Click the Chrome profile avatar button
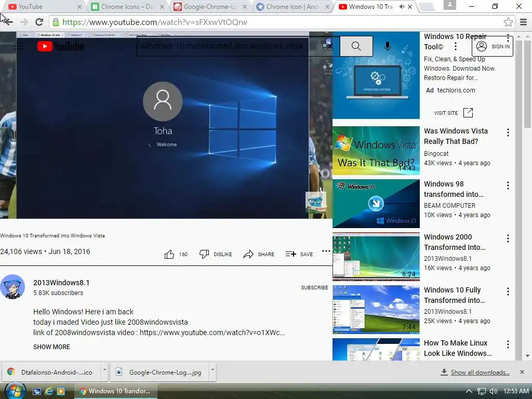Image resolution: width=532 pixels, height=399 pixels. (x=449, y=5)
